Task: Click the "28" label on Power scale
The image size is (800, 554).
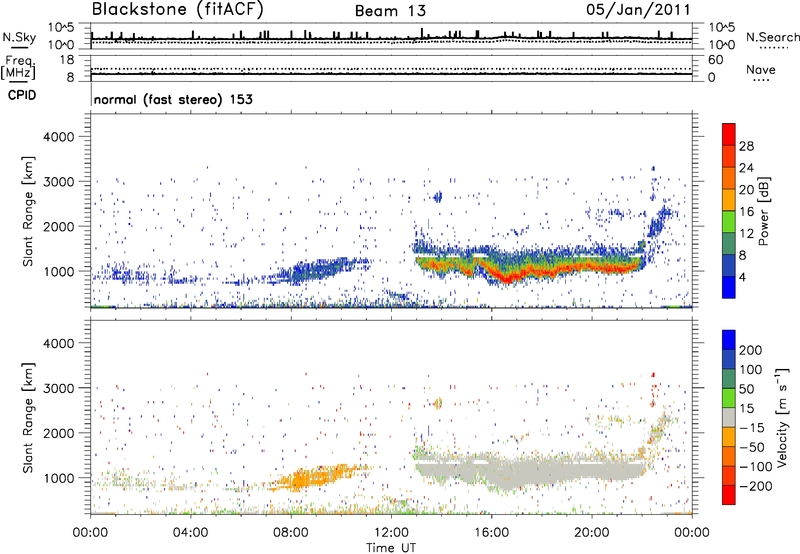Action: click(746, 146)
